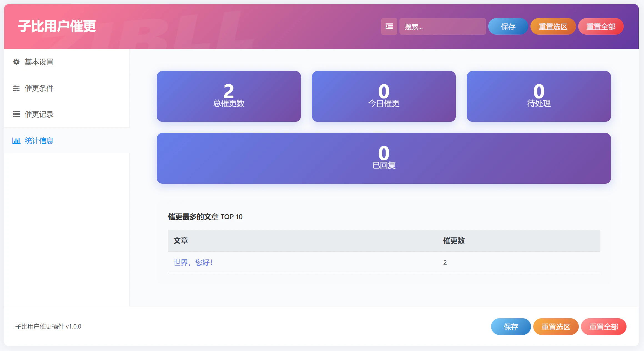This screenshot has height=351, width=644.
Task: Click the list icon beside 催更记录
Action: tap(16, 114)
